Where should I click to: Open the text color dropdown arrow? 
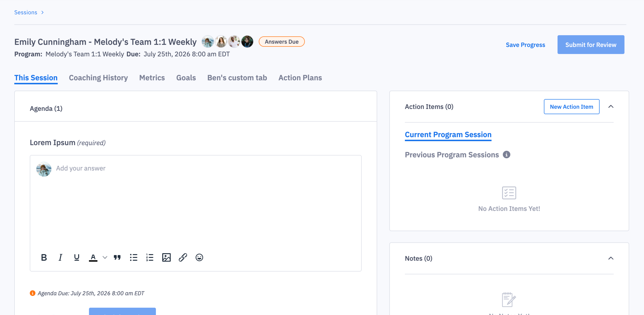pyautogui.click(x=105, y=257)
